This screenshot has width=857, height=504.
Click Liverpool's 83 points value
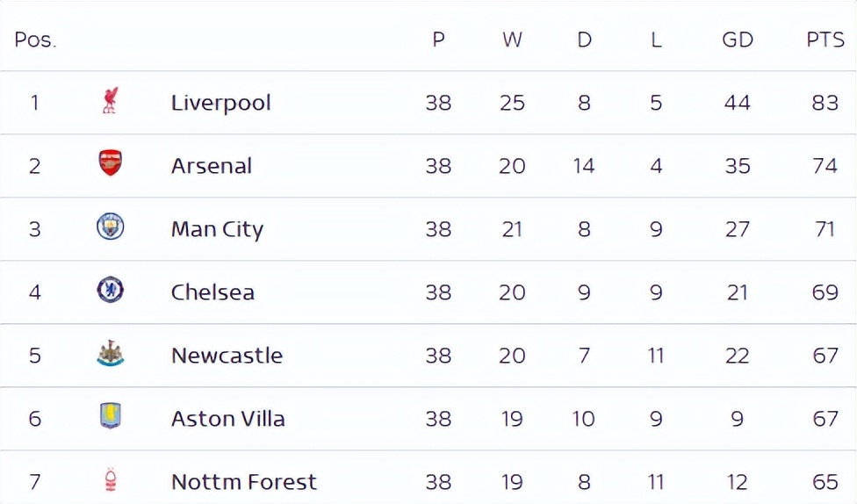point(825,103)
